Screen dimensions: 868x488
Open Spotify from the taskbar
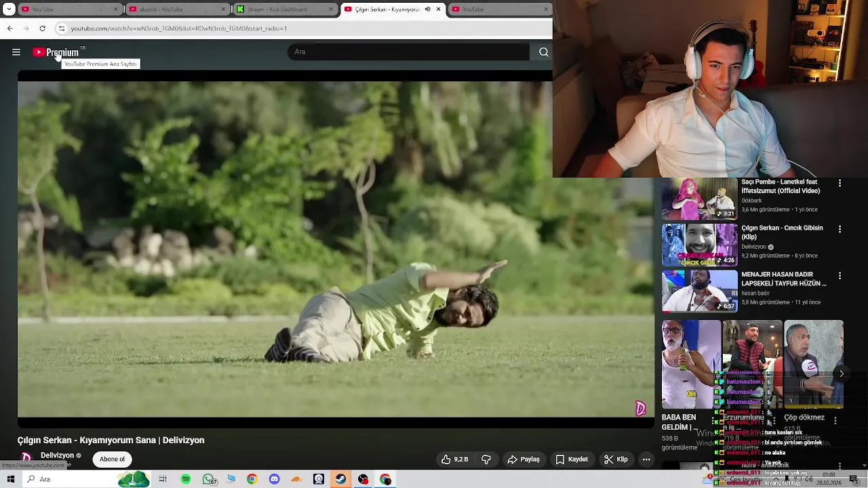[186, 479]
